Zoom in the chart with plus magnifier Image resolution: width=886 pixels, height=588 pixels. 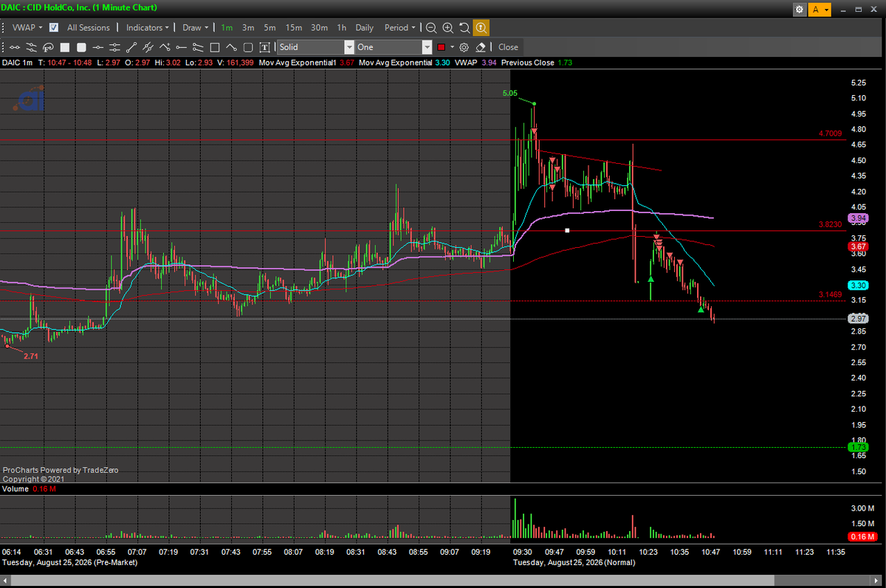click(x=447, y=27)
